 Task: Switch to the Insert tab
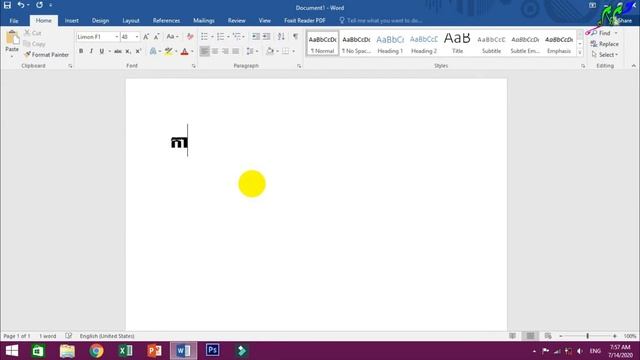pyautogui.click(x=71, y=20)
